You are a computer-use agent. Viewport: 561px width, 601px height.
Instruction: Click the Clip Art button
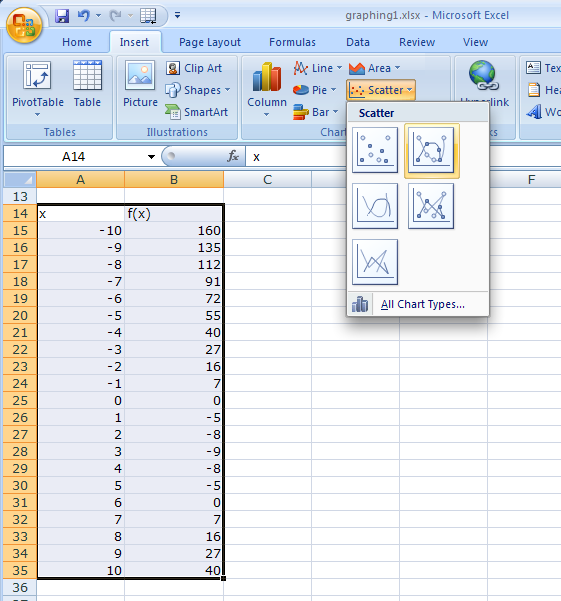194,68
